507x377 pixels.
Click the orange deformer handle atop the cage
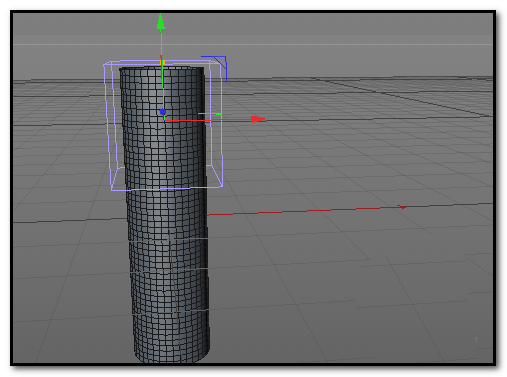click(x=162, y=62)
